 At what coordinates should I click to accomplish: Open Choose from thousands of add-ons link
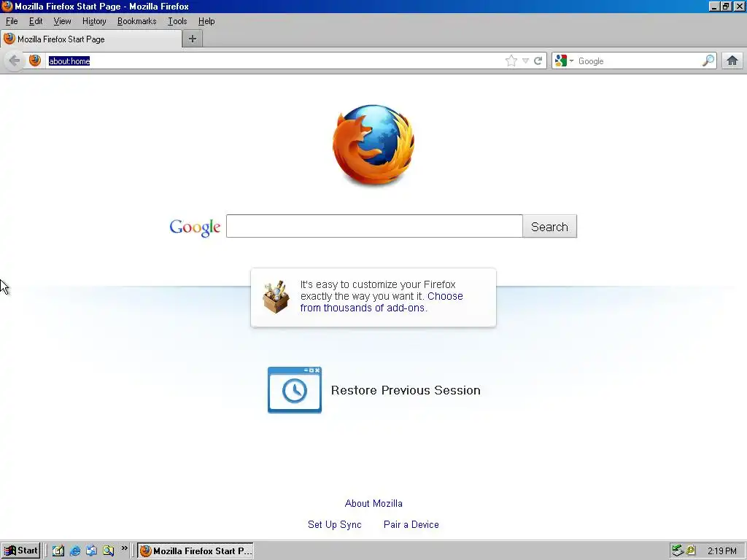382,302
